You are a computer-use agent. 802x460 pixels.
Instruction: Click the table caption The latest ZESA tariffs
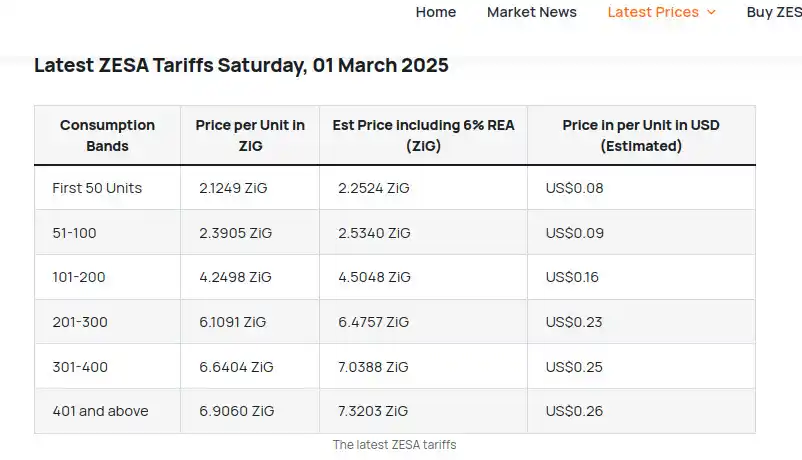pos(394,445)
